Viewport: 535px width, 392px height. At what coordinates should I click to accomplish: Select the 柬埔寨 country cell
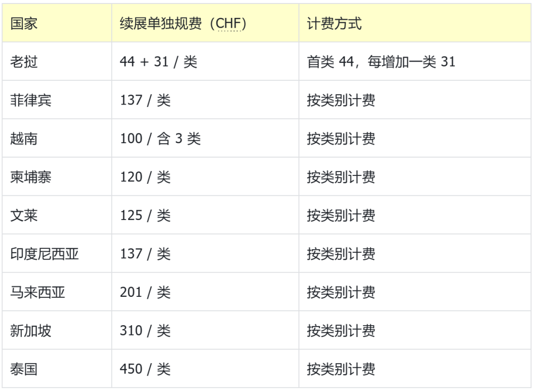57,177
